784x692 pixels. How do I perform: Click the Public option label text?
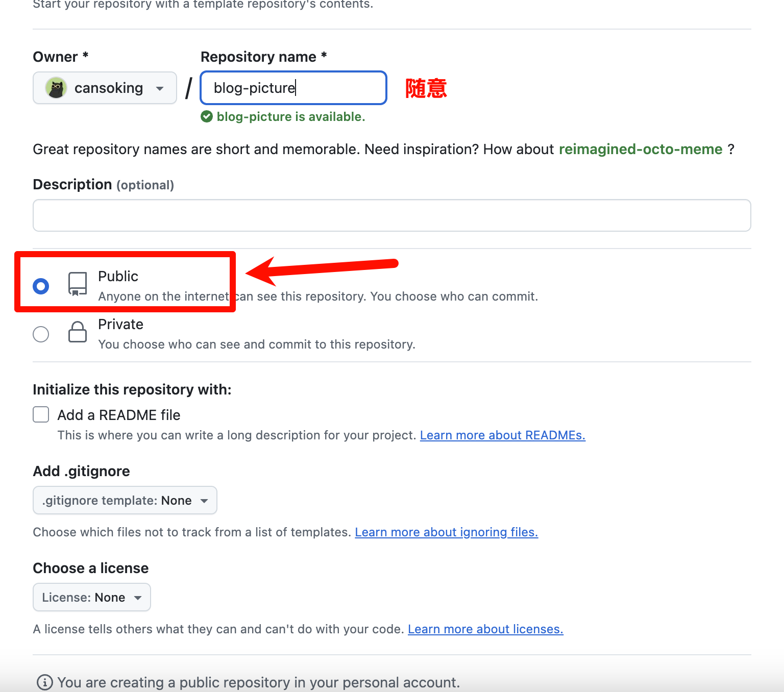pos(118,276)
